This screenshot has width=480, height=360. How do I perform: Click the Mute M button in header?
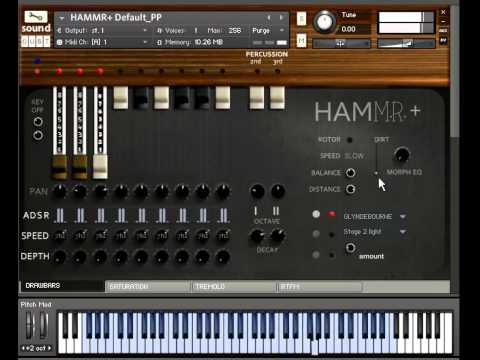[301, 41]
